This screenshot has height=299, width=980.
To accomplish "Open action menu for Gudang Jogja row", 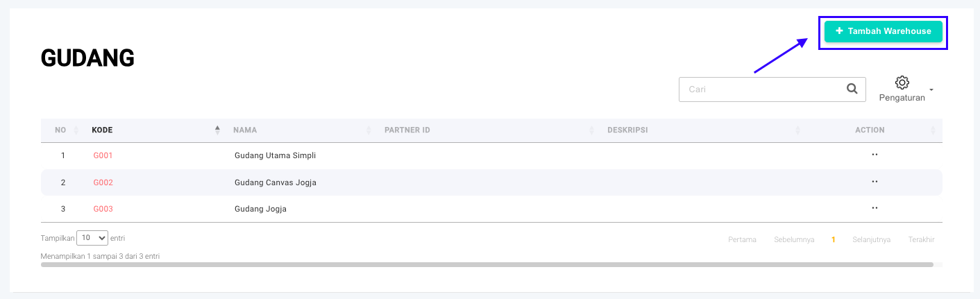I will (875, 208).
